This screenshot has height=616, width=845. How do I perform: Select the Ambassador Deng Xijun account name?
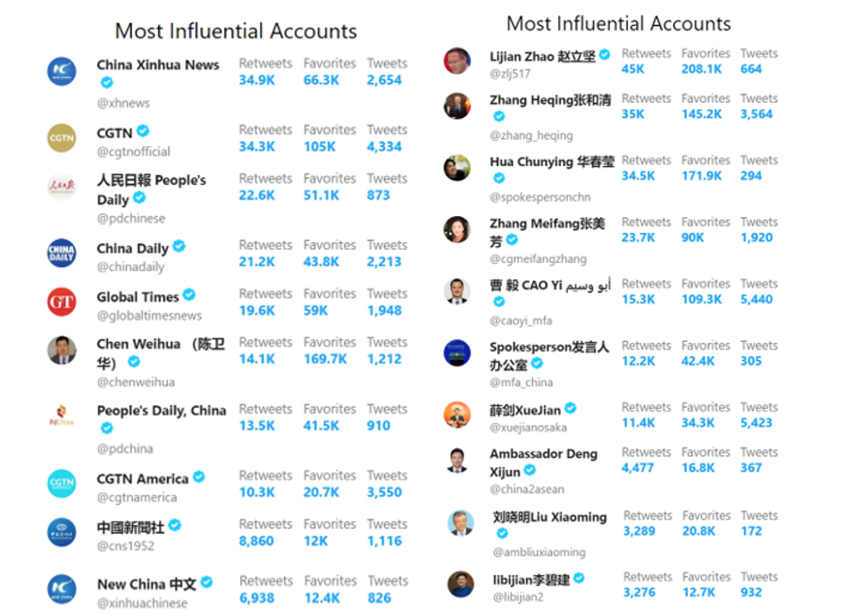543,462
